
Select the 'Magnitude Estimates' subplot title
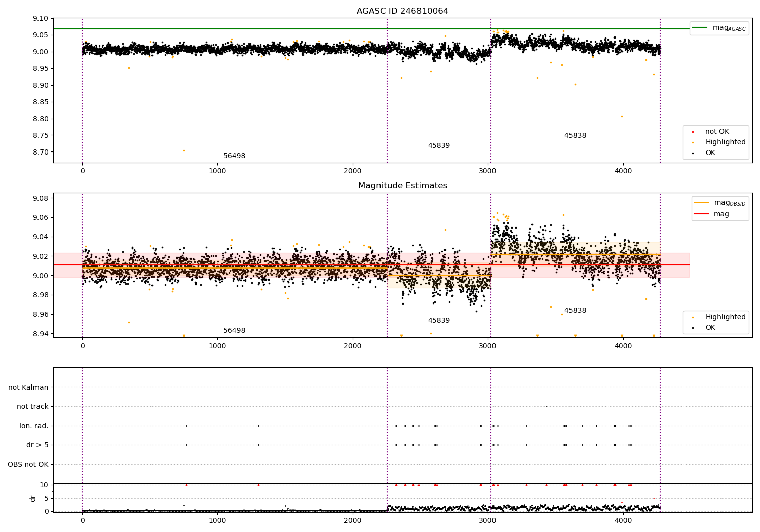point(402,186)
